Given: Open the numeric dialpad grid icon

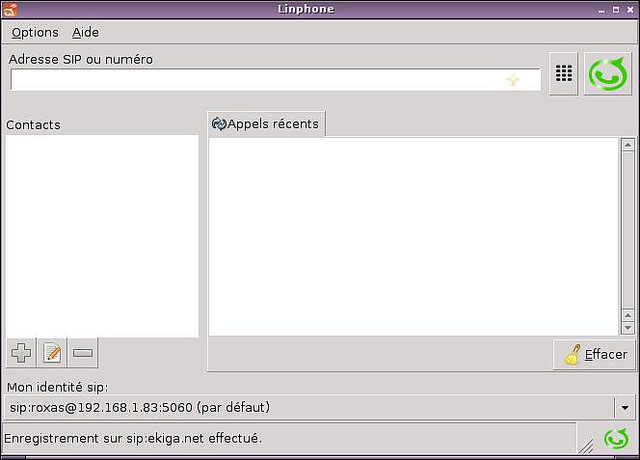Looking at the screenshot, I should [563, 74].
